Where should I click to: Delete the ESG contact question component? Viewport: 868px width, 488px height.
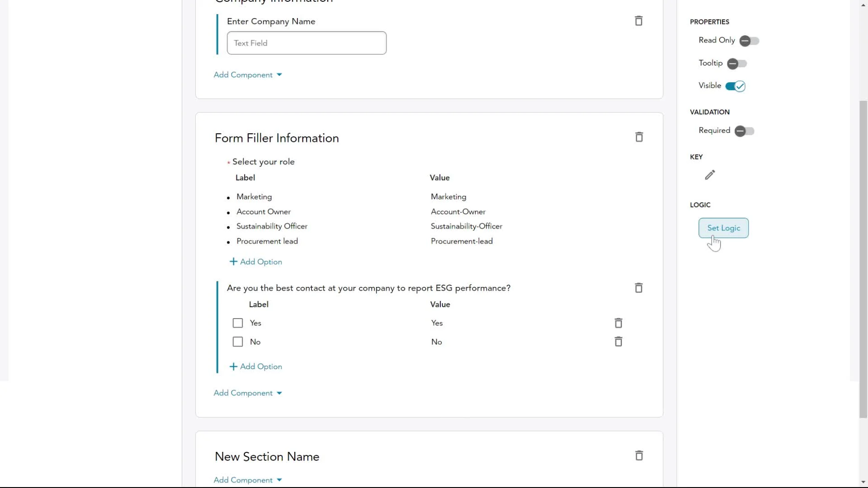[x=638, y=288]
